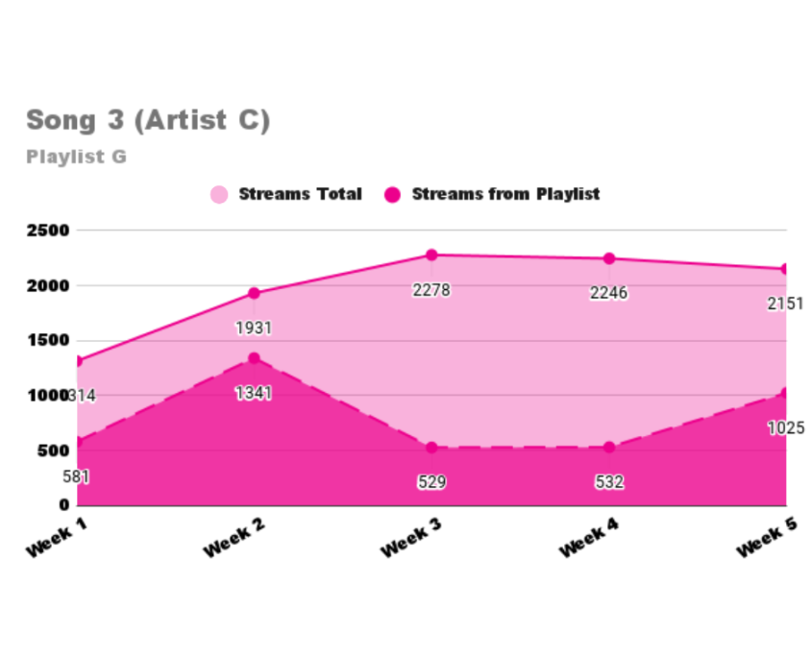The width and height of the screenshot is (812, 657).
Task: Select the Song 3 (Artist C) title
Action: (148, 120)
